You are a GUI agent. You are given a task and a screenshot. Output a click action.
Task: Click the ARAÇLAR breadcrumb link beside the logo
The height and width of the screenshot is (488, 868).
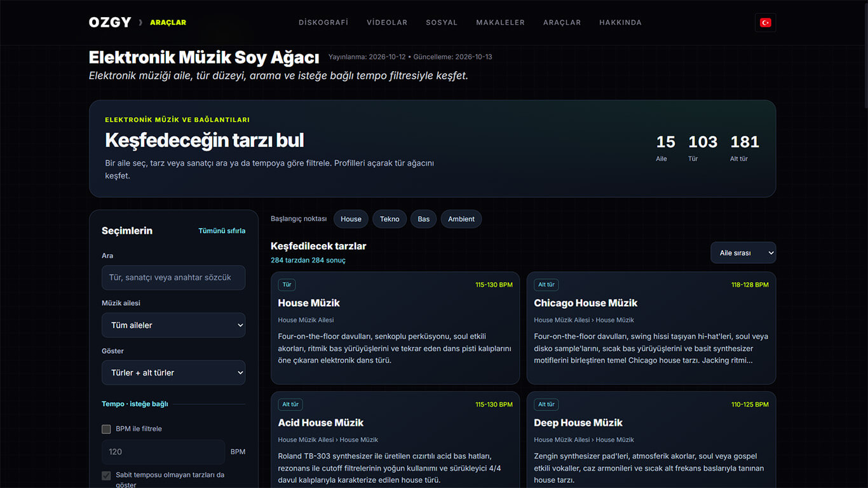168,22
